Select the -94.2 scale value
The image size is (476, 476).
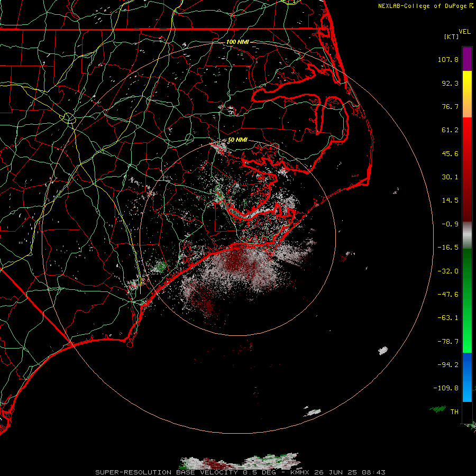pyautogui.click(x=448, y=364)
